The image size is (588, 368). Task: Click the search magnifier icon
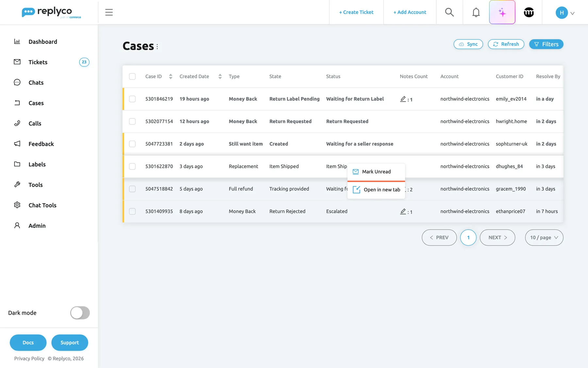point(449,12)
